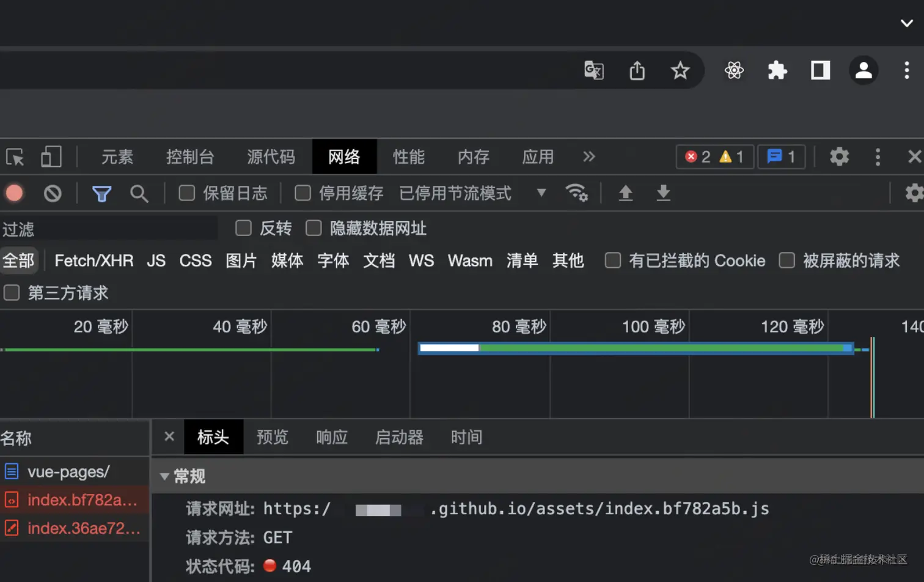Toggle the browser side panel icon

pyautogui.click(x=820, y=70)
